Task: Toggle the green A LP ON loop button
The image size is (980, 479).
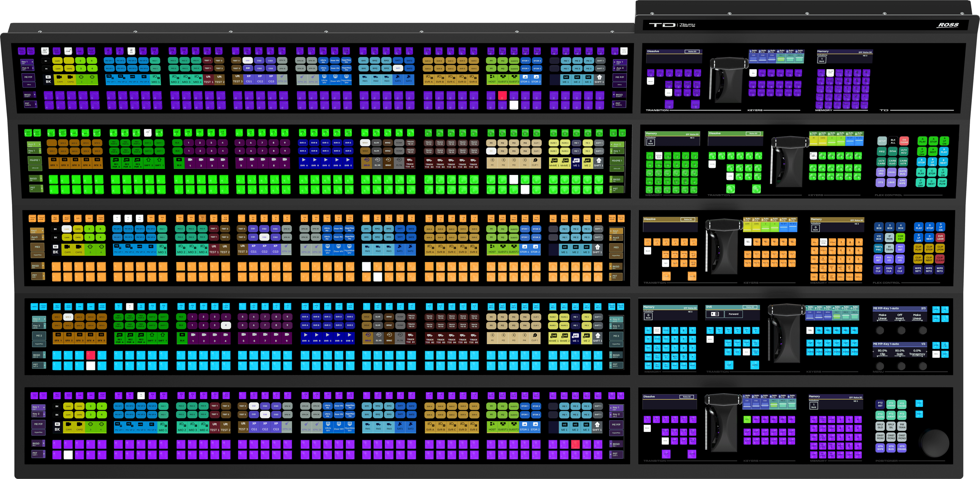Action: [x=944, y=141]
